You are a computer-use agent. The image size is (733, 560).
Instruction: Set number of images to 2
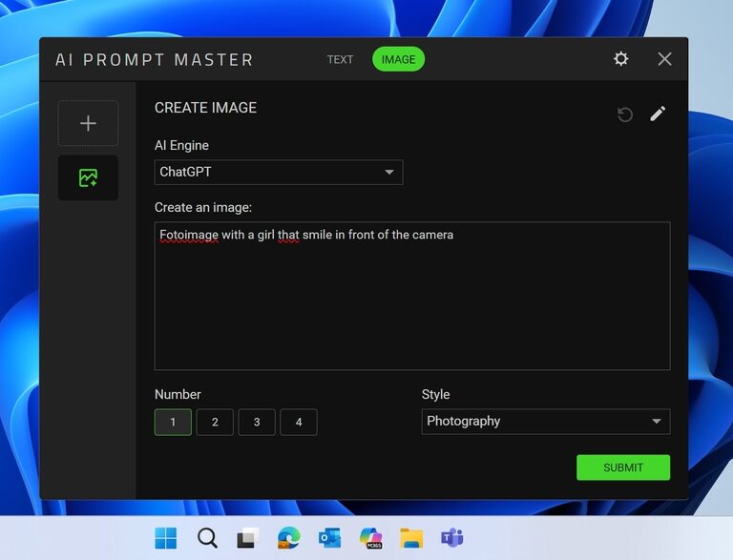click(x=215, y=422)
